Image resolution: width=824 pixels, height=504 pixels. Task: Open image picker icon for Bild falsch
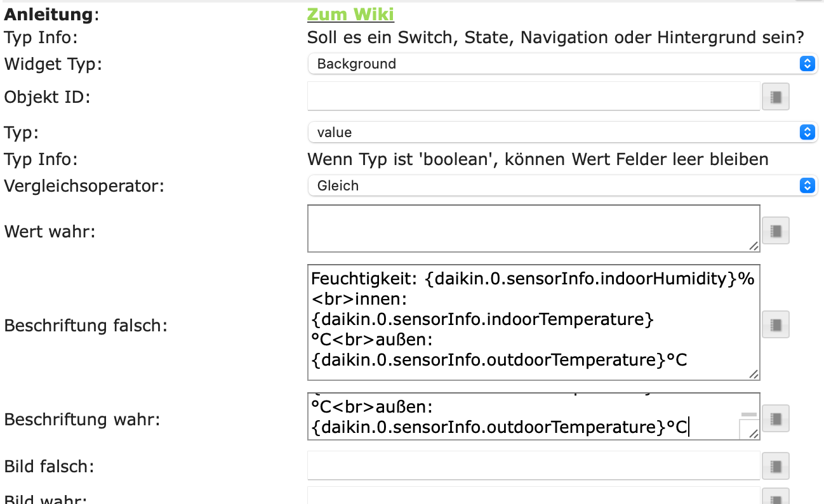click(775, 467)
